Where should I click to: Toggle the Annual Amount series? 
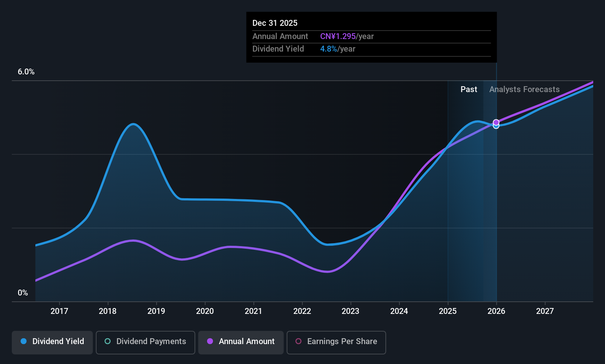(241, 343)
